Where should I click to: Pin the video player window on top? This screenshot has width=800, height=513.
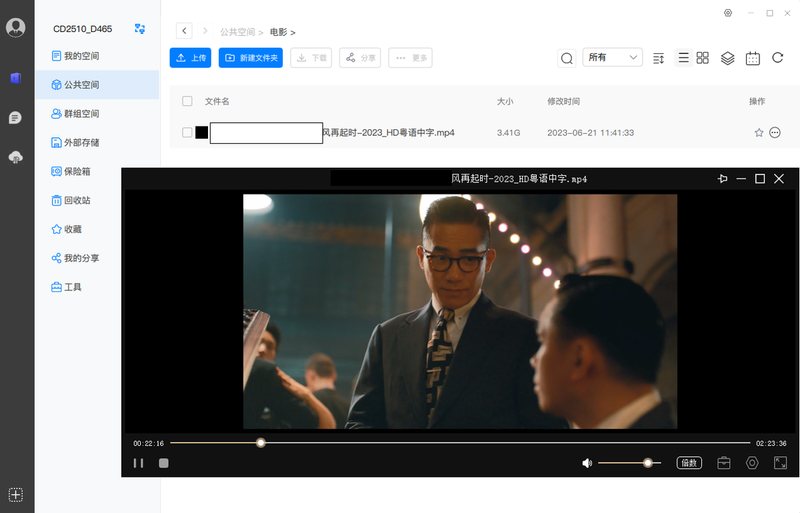pos(722,179)
